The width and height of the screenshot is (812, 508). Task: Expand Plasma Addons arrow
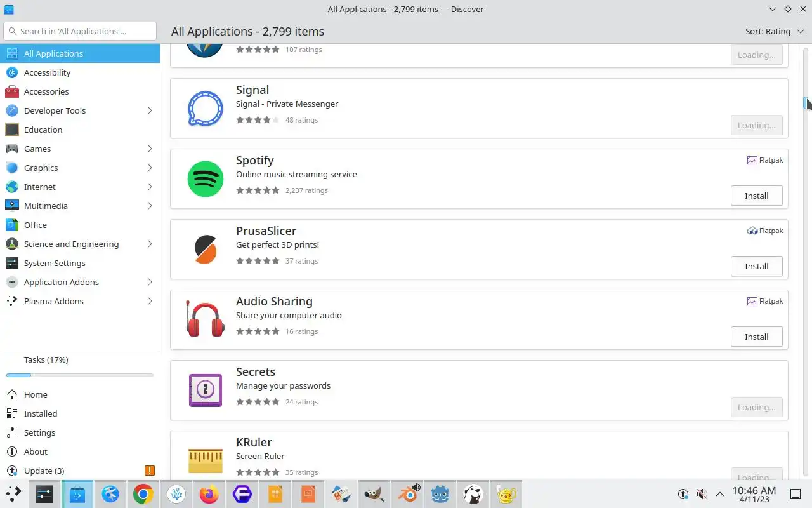coord(150,301)
